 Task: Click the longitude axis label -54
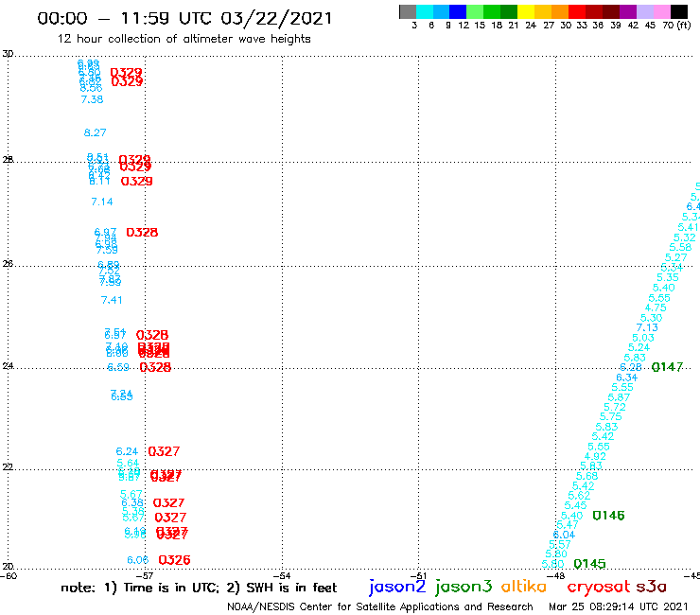tap(282, 575)
